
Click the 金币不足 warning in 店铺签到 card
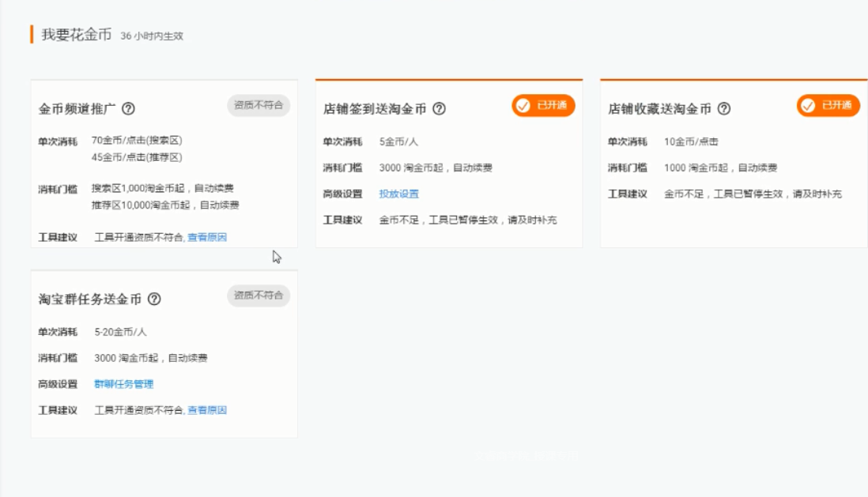pos(468,220)
